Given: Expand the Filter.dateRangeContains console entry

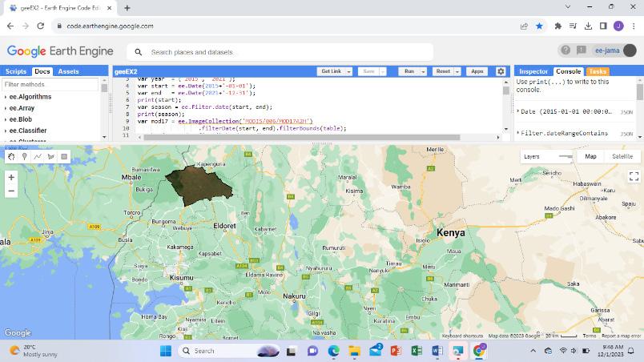Looking at the screenshot, I should click(x=518, y=133).
